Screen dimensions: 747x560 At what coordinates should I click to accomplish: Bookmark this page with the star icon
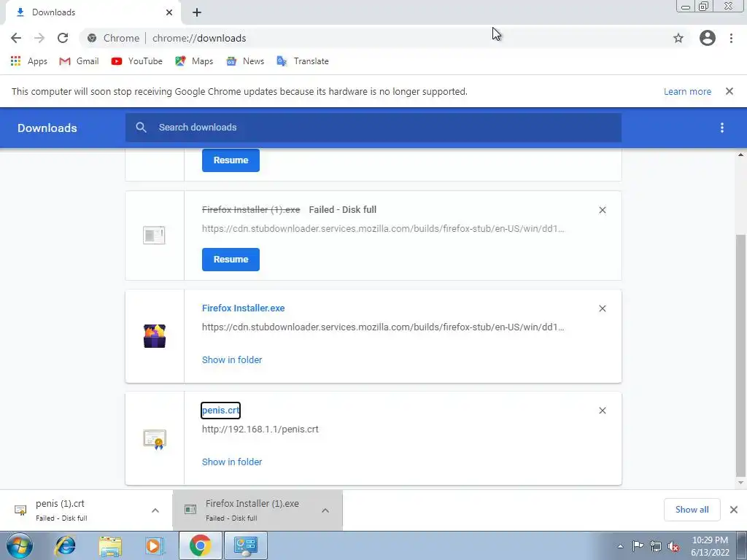(678, 38)
